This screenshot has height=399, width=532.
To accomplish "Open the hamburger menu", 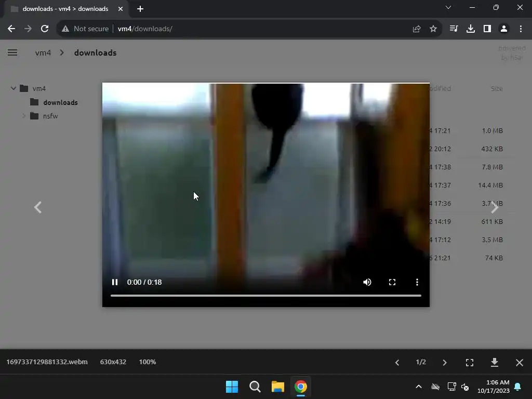I will 12,52.
